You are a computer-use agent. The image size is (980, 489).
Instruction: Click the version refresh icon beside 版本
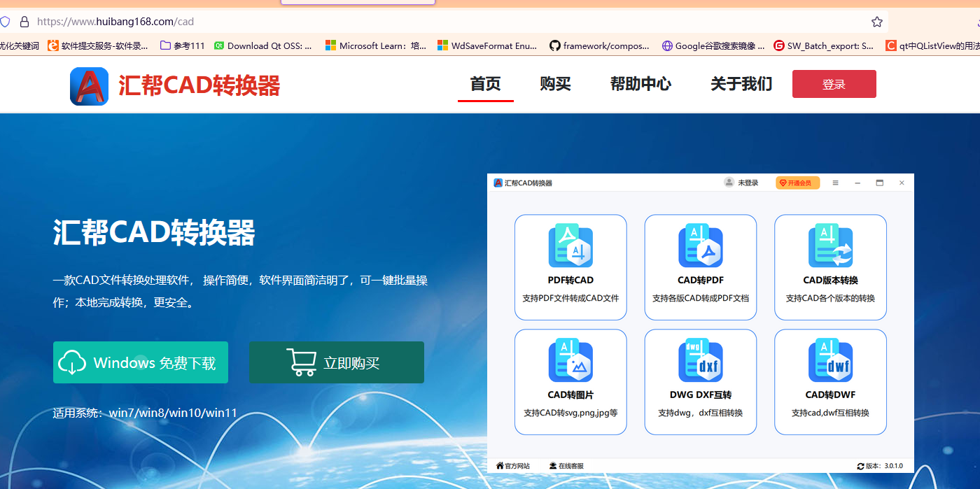[861, 466]
